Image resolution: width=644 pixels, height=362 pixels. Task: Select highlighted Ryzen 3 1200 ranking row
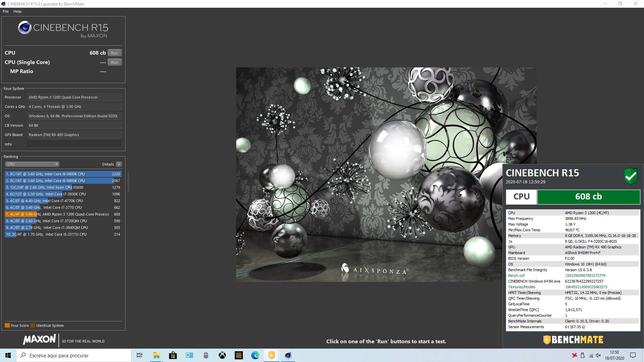point(63,214)
